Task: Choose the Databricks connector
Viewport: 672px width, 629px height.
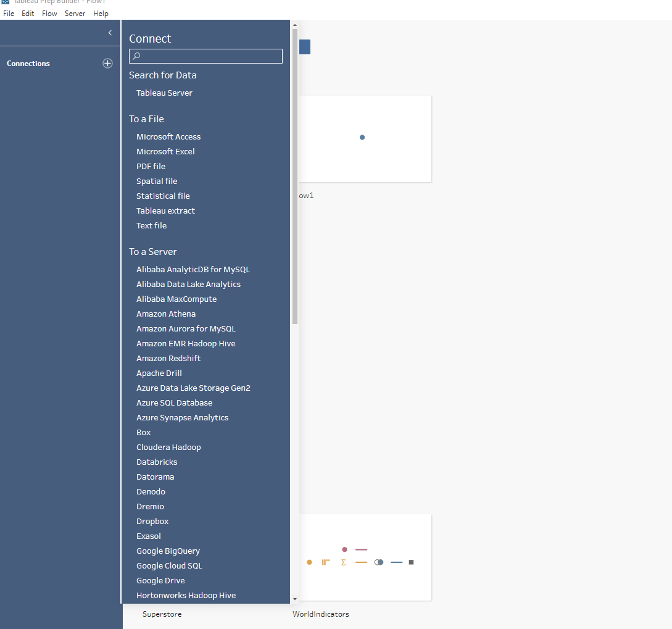Action: click(x=157, y=462)
